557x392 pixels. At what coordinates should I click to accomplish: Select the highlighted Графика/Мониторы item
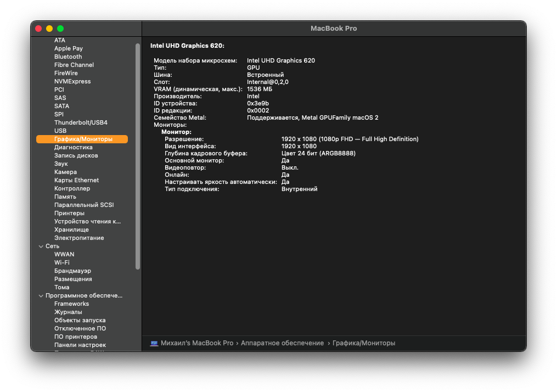pyautogui.click(x=82, y=139)
